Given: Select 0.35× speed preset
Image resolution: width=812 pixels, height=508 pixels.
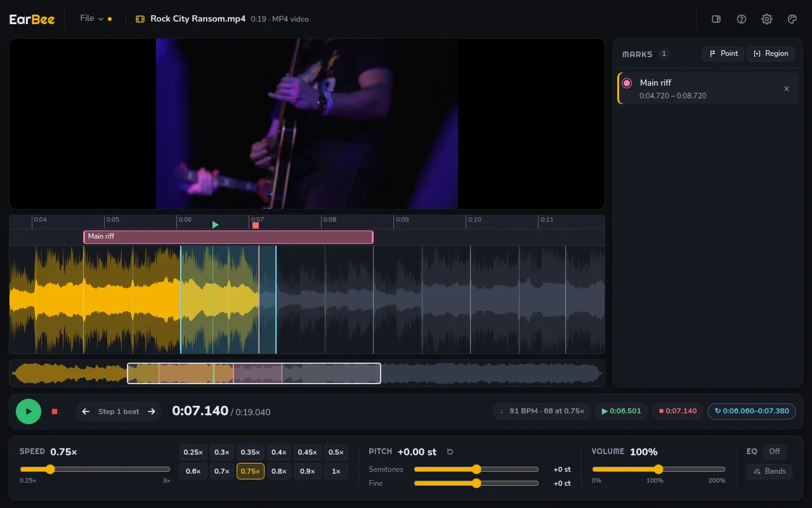Looking at the screenshot, I should tap(251, 453).
